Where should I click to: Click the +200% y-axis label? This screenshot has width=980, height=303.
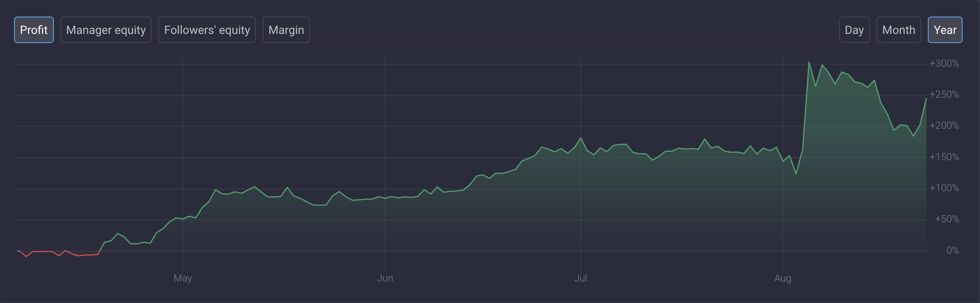[944, 125]
